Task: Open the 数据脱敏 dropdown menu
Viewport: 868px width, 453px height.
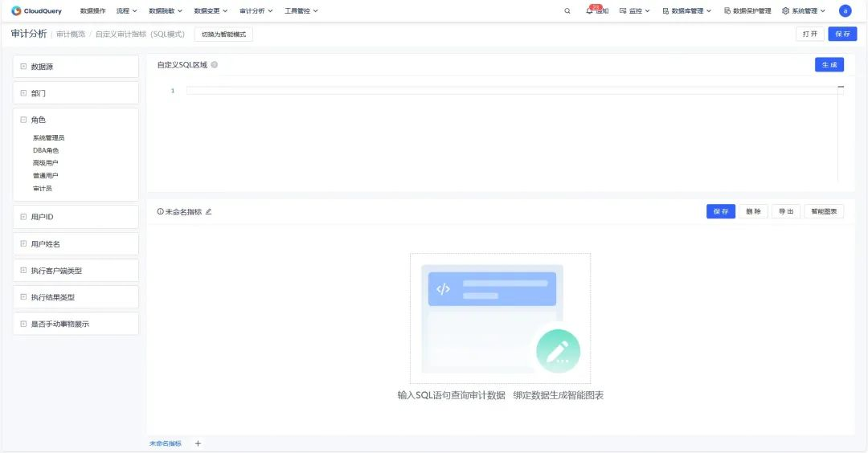Action: pyautogui.click(x=165, y=11)
